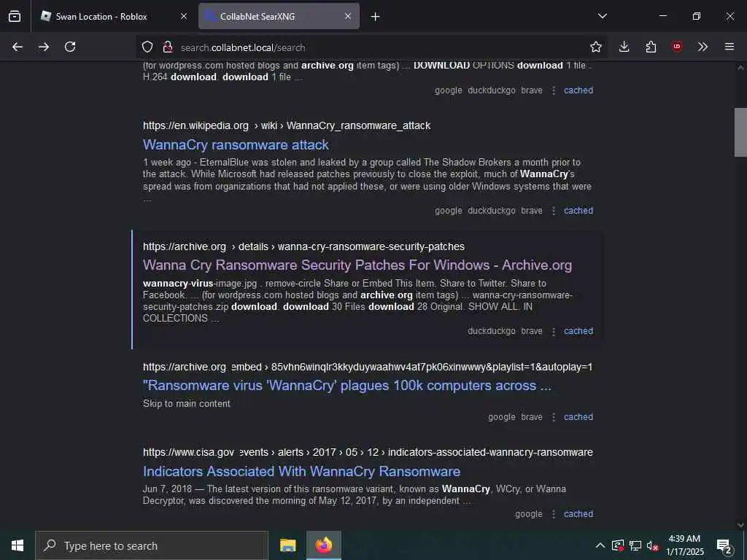Go back to the previous page
Viewport: 747px width, 560px height.
pos(18,47)
